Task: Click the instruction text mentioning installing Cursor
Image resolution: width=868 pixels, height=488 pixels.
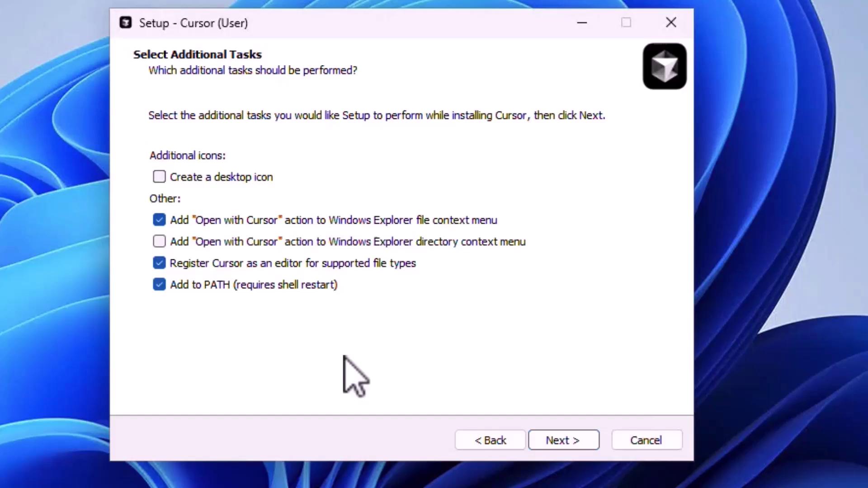Action: point(377,116)
